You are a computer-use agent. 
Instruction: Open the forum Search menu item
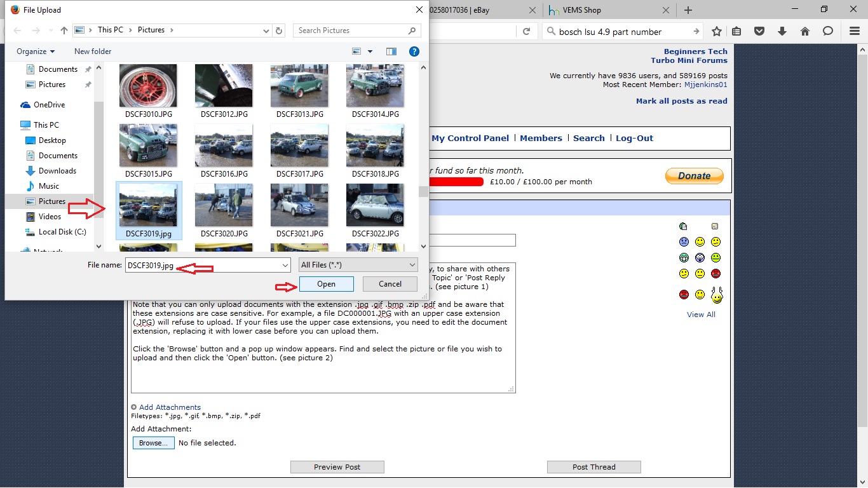click(589, 138)
